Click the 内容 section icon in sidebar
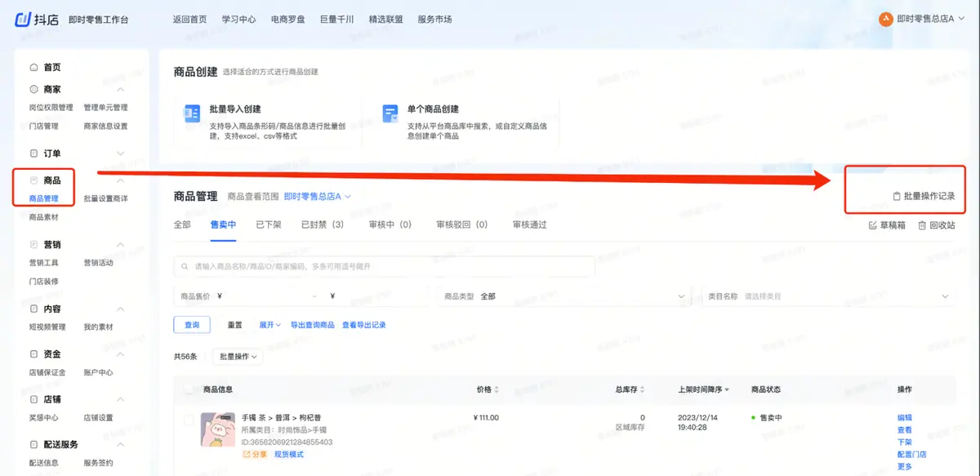Image resolution: width=980 pixels, height=476 pixels. pos(33,309)
